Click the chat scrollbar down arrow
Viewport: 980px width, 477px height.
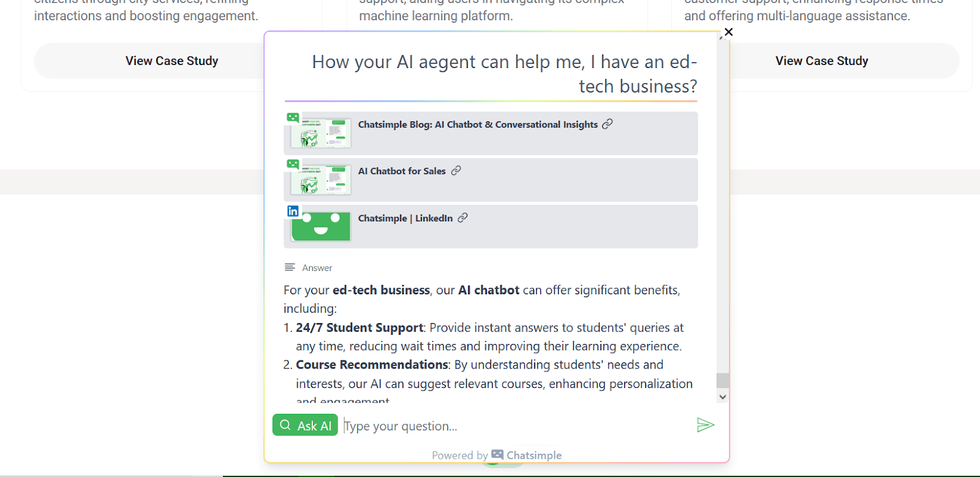pyautogui.click(x=723, y=397)
